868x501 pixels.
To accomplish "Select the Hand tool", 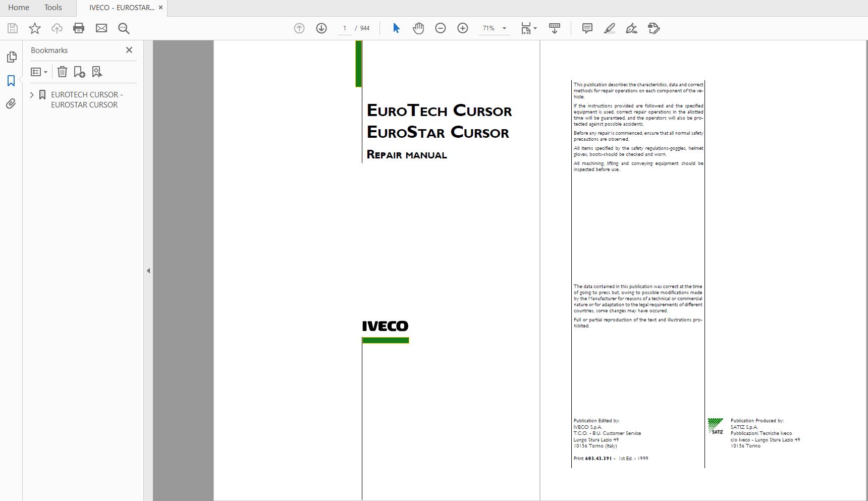I will click(418, 28).
